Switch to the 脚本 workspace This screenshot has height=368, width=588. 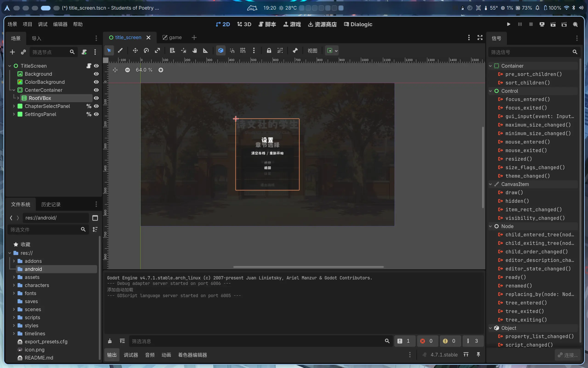pyautogui.click(x=267, y=24)
